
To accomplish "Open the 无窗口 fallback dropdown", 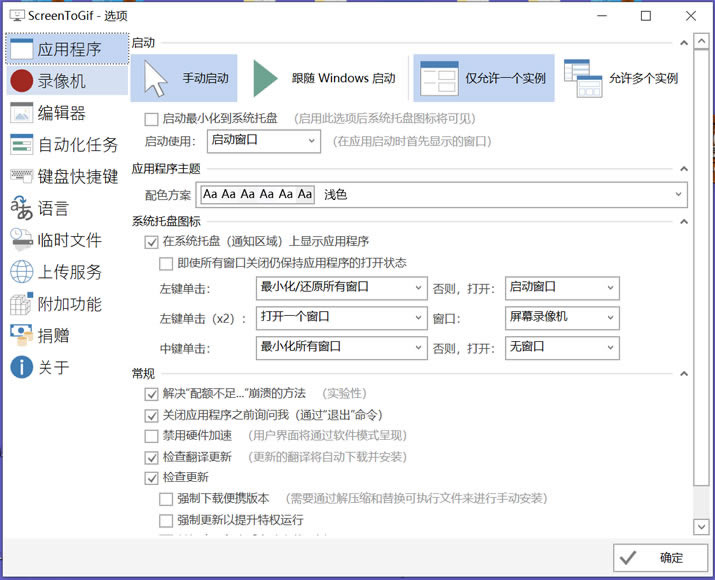I will [x=562, y=348].
